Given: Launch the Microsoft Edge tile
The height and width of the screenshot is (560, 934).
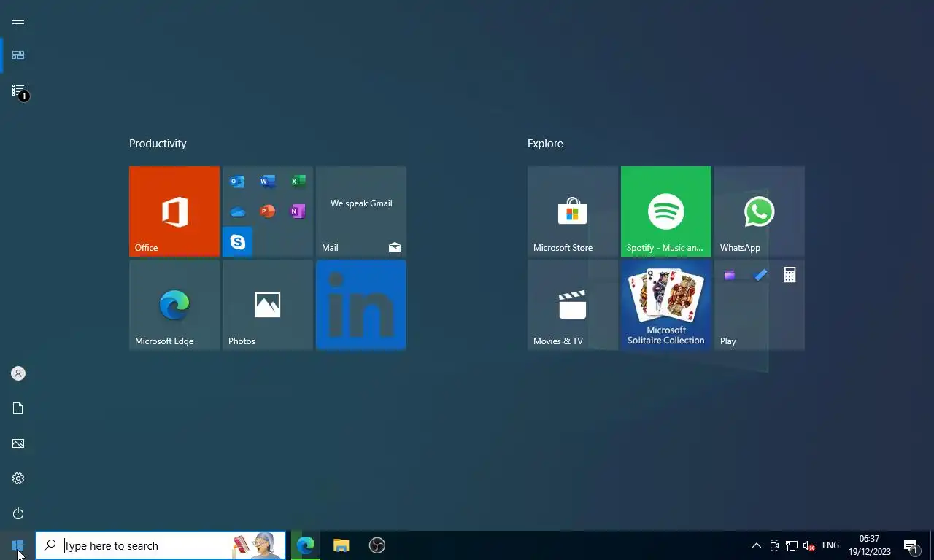Looking at the screenshot, I should [174, 305].
